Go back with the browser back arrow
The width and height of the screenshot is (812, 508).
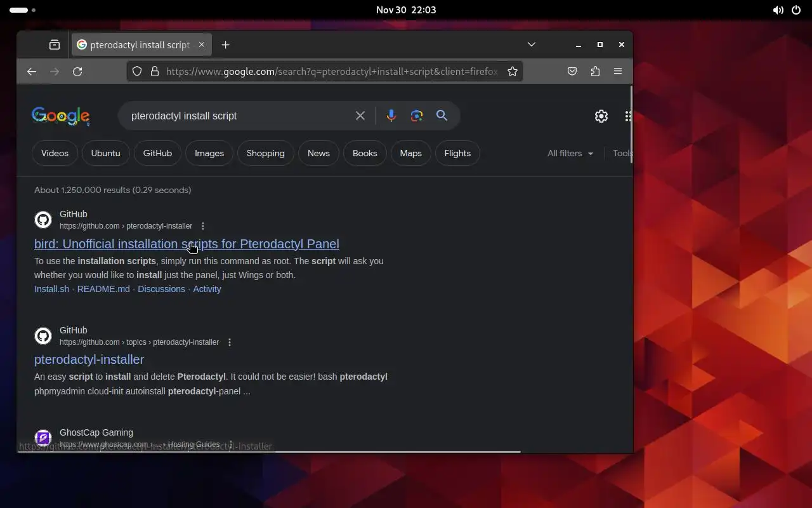[32, 72]
